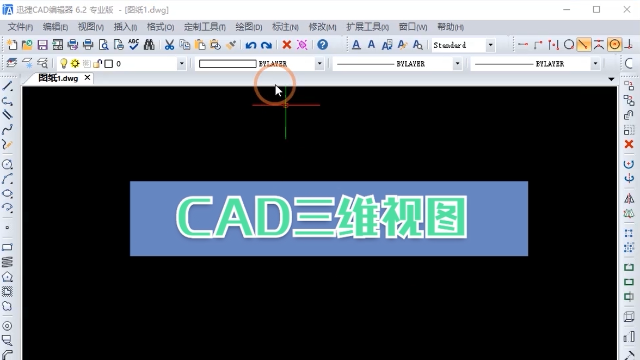
Task: Expand the color BYLAYER dropdown arrow
Action: [320, 64]
